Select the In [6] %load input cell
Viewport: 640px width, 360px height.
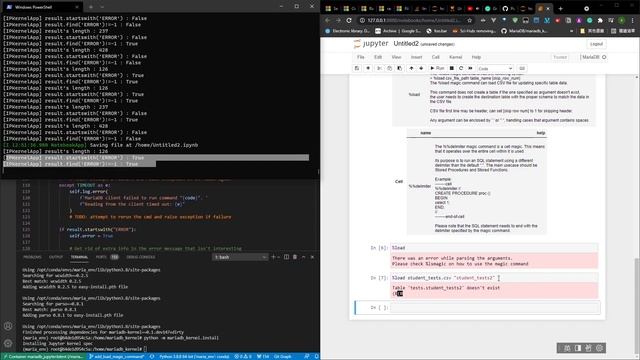(494, 248)
